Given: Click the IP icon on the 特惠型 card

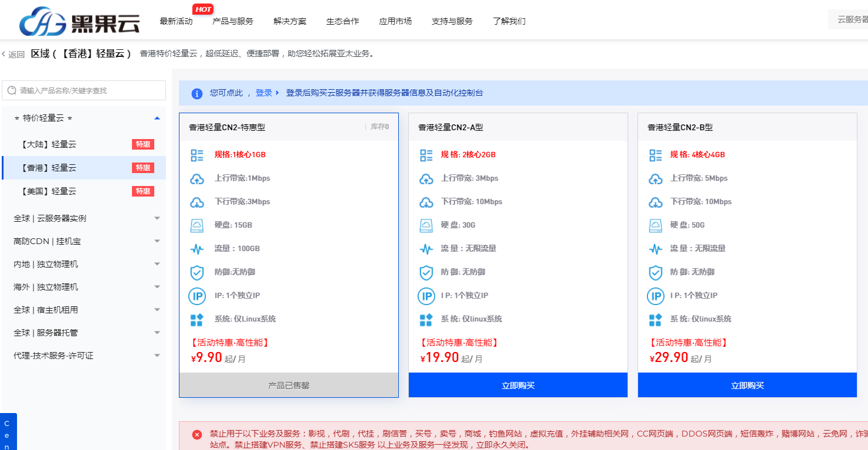Looking at the screenshot, I should (197, 296).
